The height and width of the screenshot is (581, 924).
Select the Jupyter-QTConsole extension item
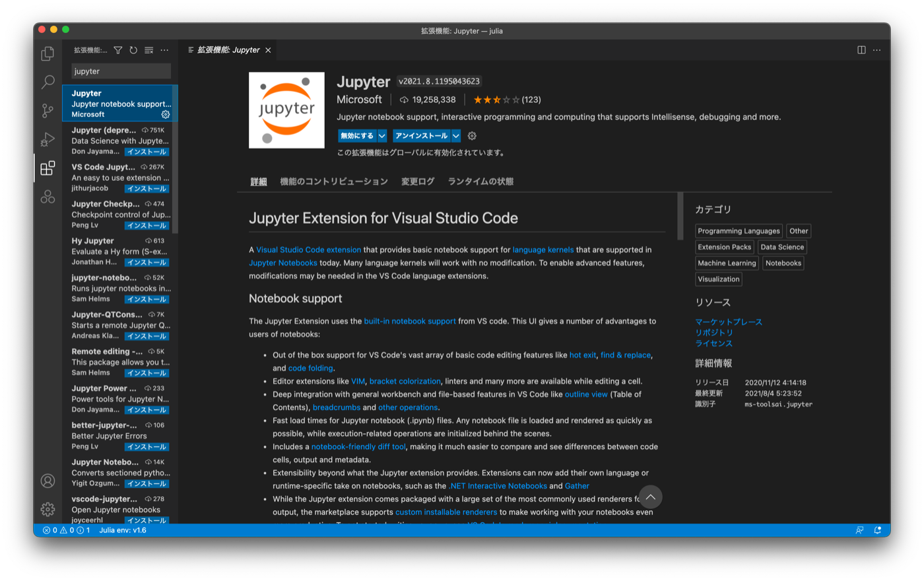click(x=120, y=325)
